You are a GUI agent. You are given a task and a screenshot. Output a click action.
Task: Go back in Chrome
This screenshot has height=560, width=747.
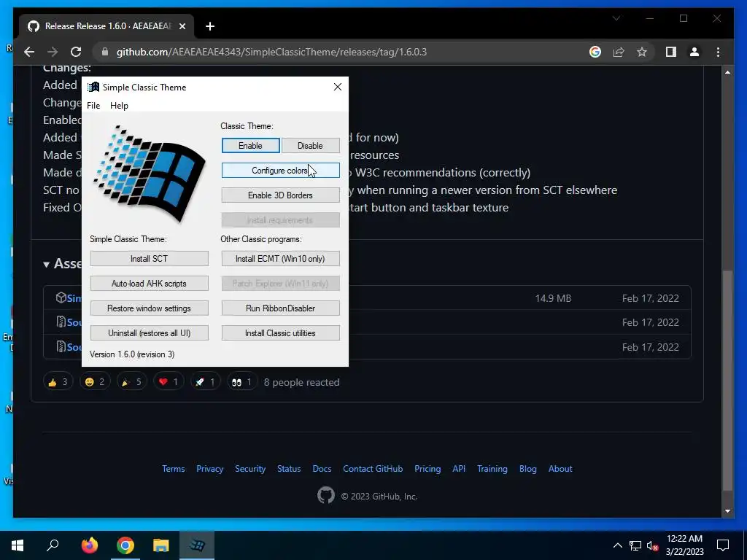coord(29,52)
